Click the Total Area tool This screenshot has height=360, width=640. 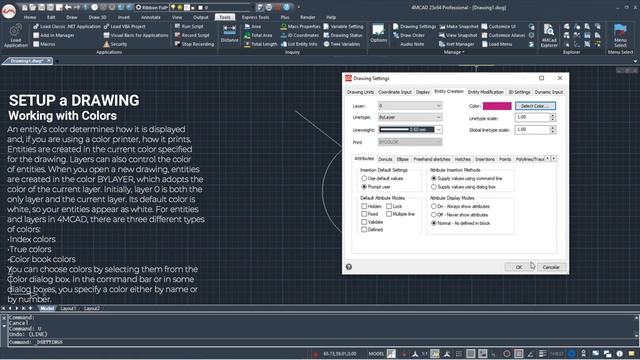(x=258, y=35)
